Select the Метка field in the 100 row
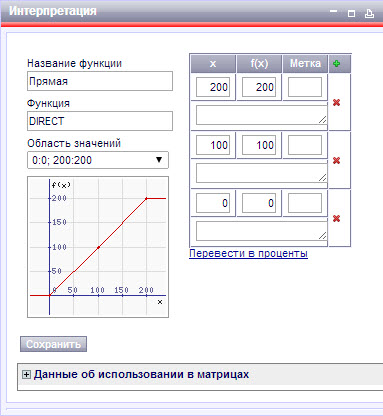This screenshot has height=416, width=383. click(305, 145)
